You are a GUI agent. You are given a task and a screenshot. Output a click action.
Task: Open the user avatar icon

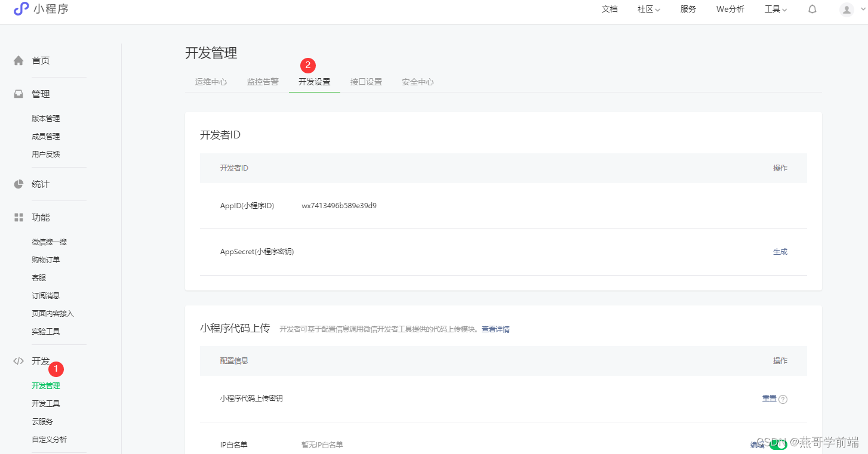(847, 10)
